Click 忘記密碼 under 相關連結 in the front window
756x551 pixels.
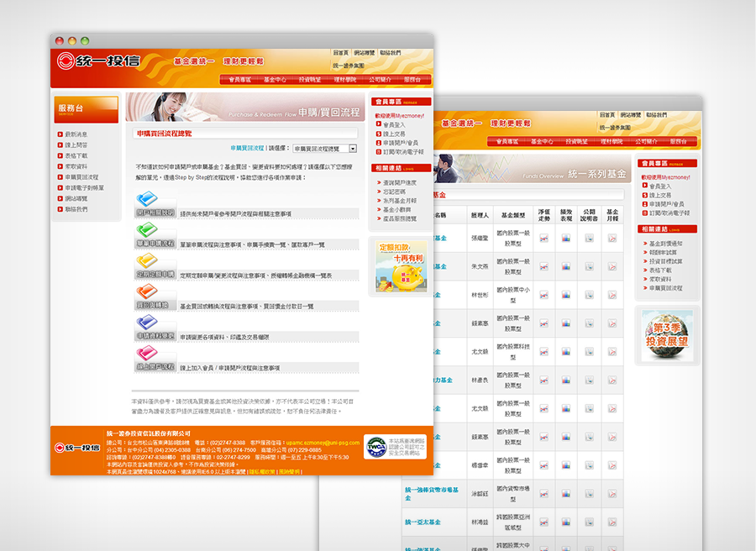tap(394, 192)
